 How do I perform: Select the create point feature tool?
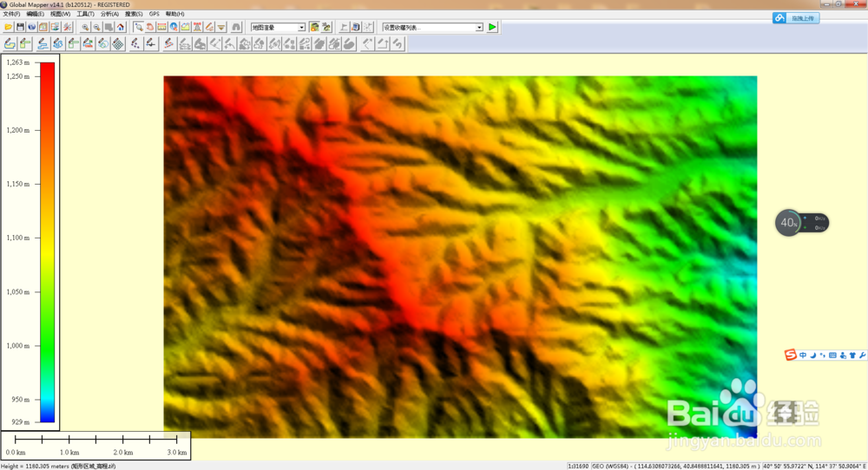click(135, 43)
